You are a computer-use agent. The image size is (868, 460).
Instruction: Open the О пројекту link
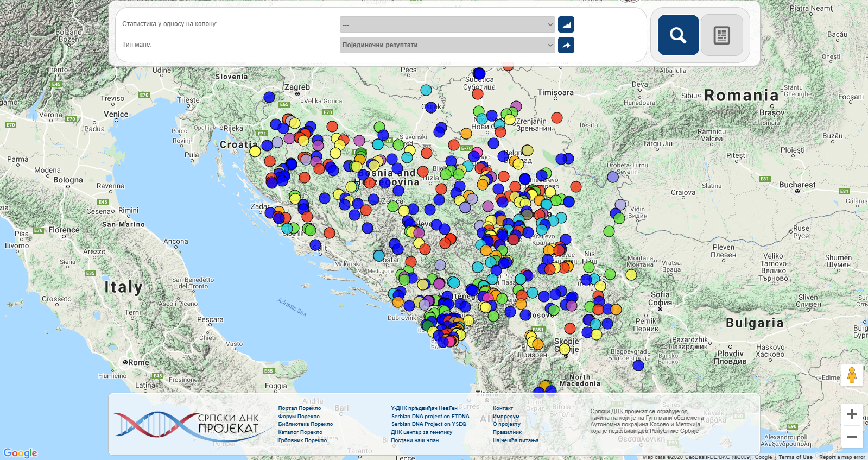tap(506, 424)
